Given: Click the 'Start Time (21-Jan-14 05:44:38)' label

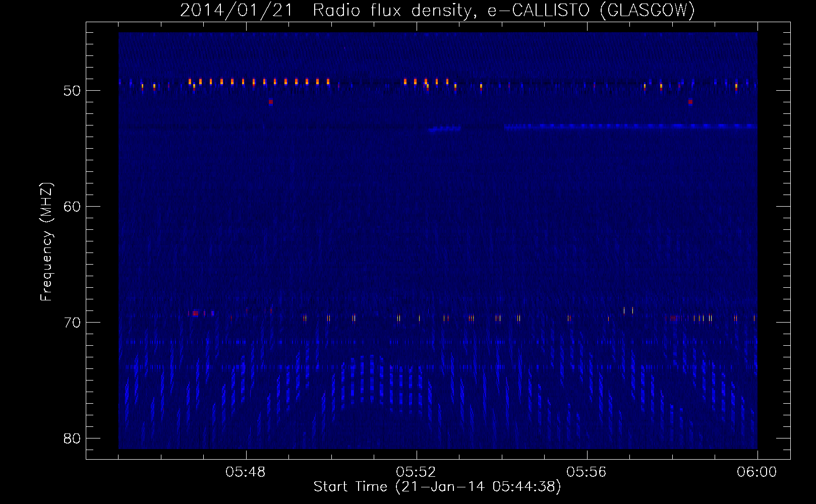Looking at the screenshot, I should coord(437,487).
